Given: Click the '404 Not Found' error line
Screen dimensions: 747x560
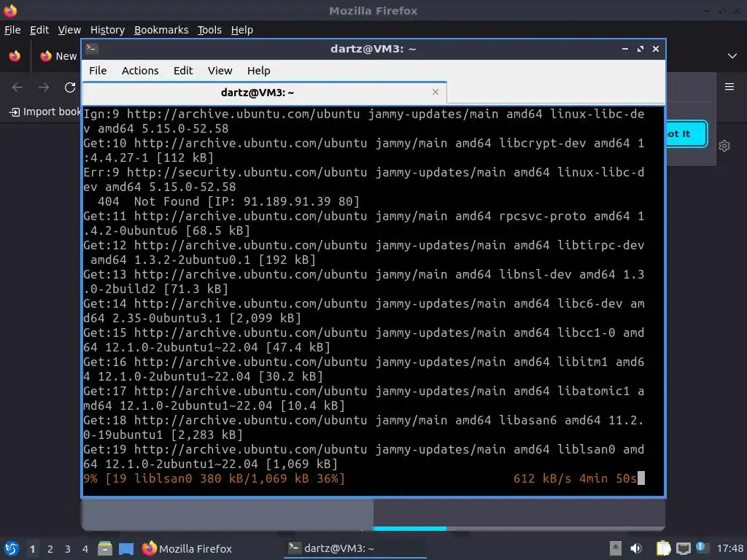Looking at the screenshot, I should point(228,201).
